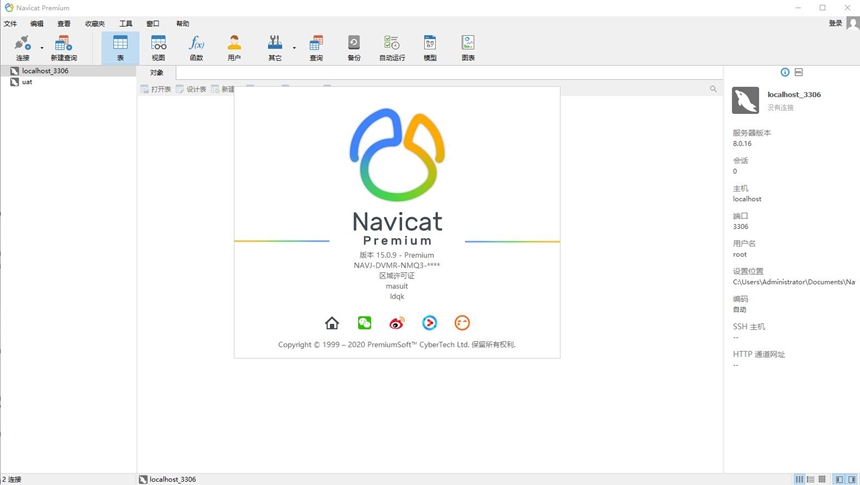Open the 用户 (User) management icon

(x=234, y=47)
